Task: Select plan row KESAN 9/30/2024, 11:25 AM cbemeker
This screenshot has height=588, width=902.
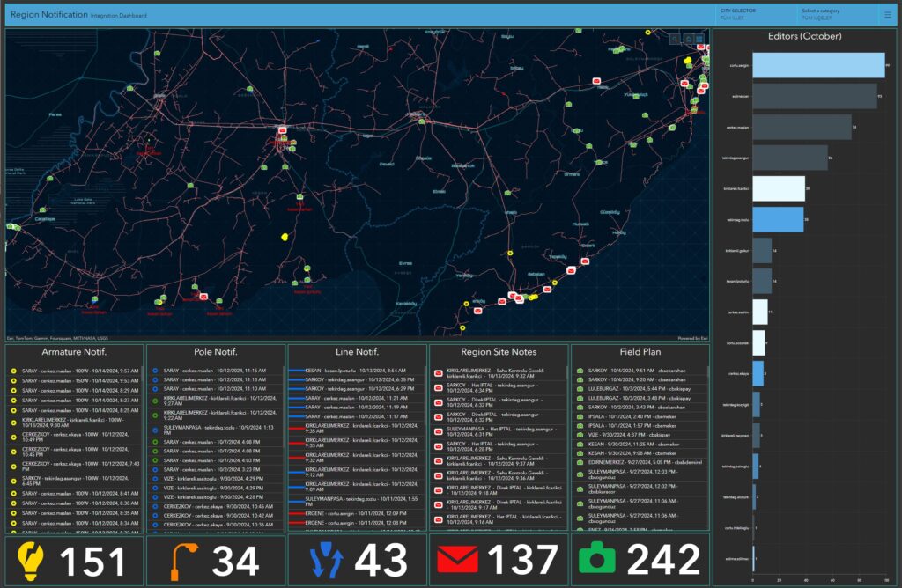Action: click(x=640, y=444)
